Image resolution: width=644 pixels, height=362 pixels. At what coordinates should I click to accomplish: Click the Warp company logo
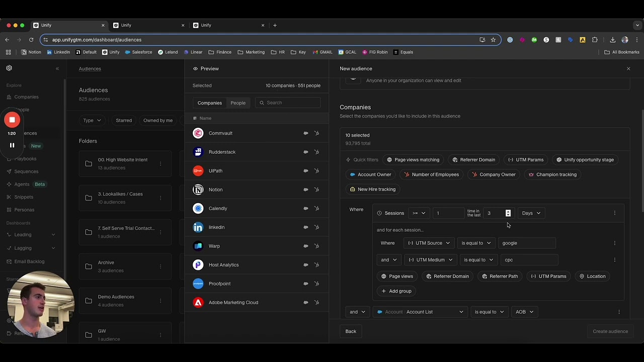click(x=198, y=246)
